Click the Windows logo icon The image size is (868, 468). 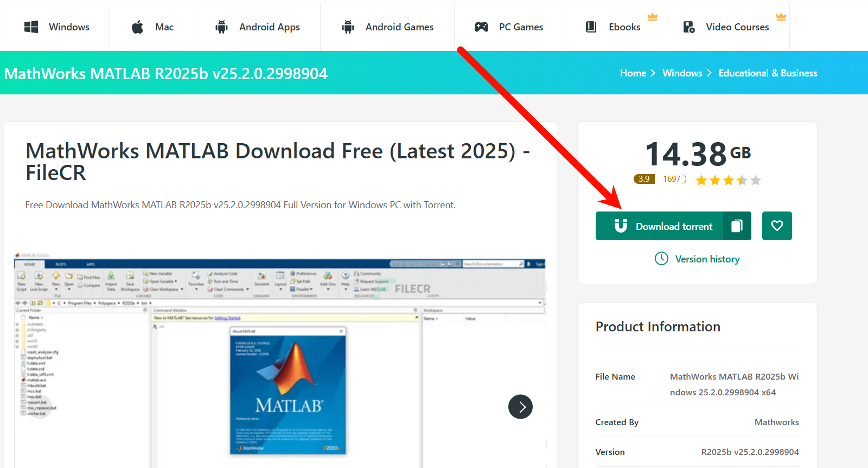click(31, 27)
